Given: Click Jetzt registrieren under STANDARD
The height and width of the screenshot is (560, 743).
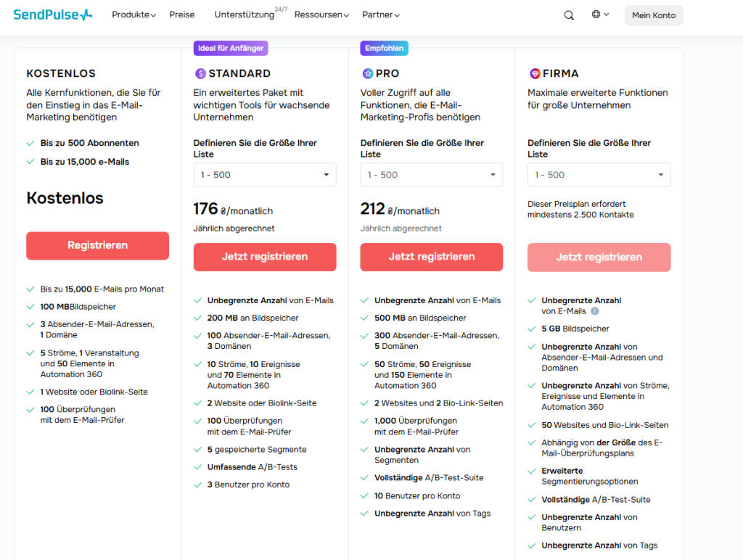Looking at the screenshot, I should point(264,257).
